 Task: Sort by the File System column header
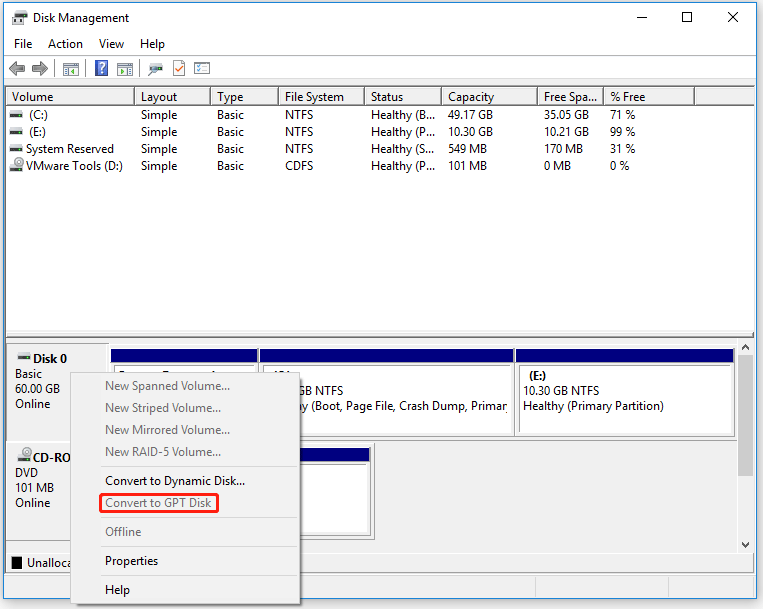point(322,96)
